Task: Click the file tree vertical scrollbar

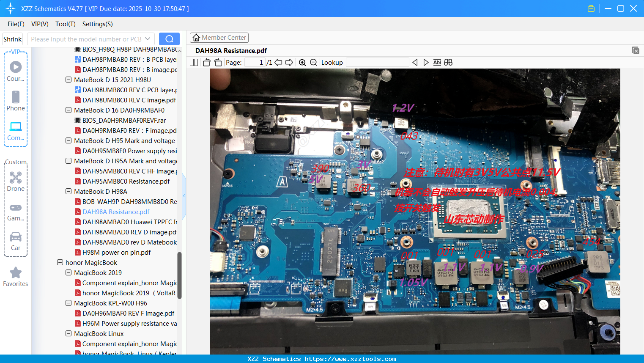Action: click(x=179, y=275)
